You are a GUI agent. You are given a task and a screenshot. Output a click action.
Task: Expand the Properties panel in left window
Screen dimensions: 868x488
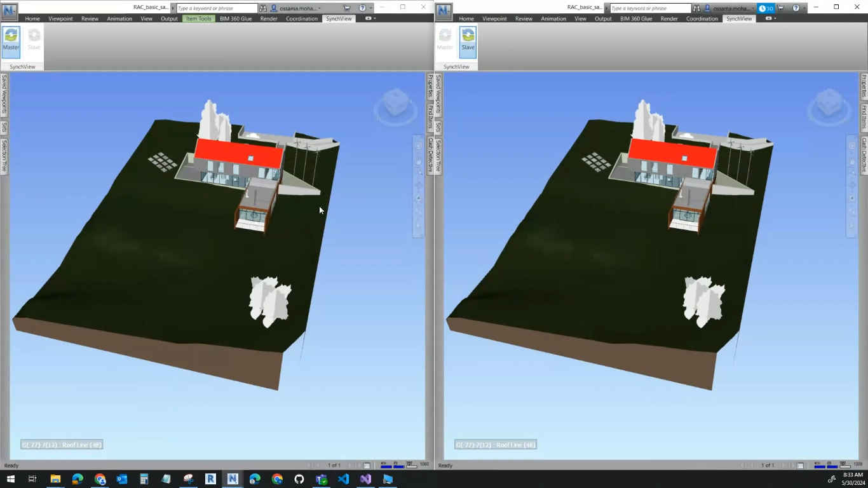[x=430, y=86]
